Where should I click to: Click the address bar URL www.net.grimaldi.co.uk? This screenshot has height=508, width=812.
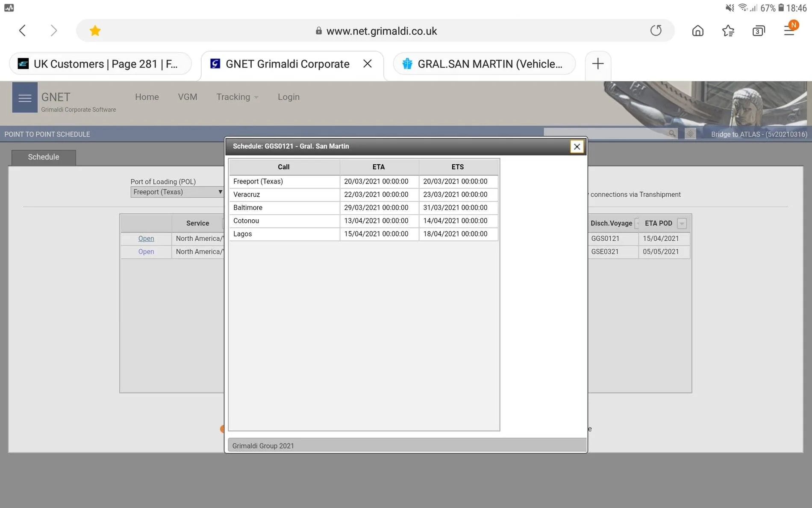381,31
